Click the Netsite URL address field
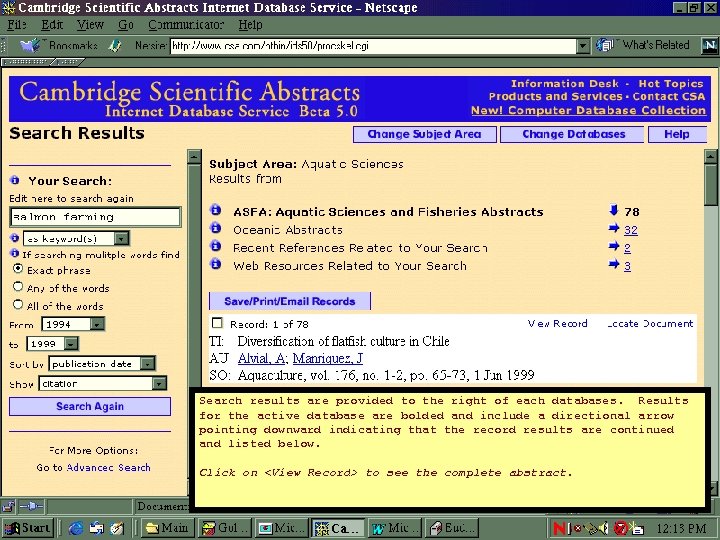This screenshot has width=720, height=540. coord(373,45)
